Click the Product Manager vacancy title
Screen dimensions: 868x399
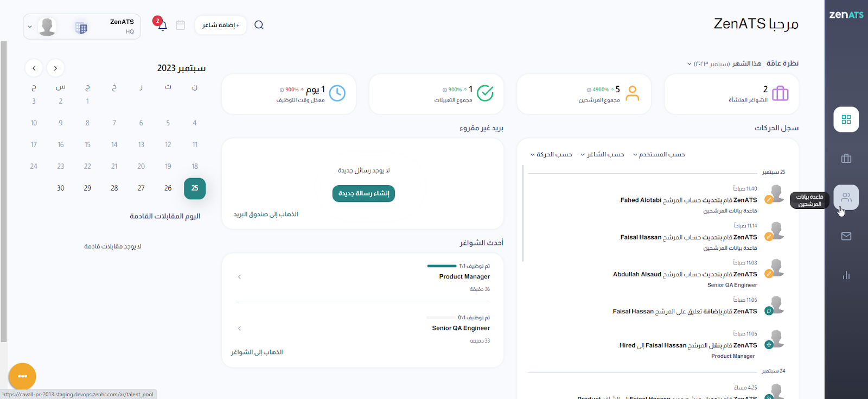coord(464,277)
